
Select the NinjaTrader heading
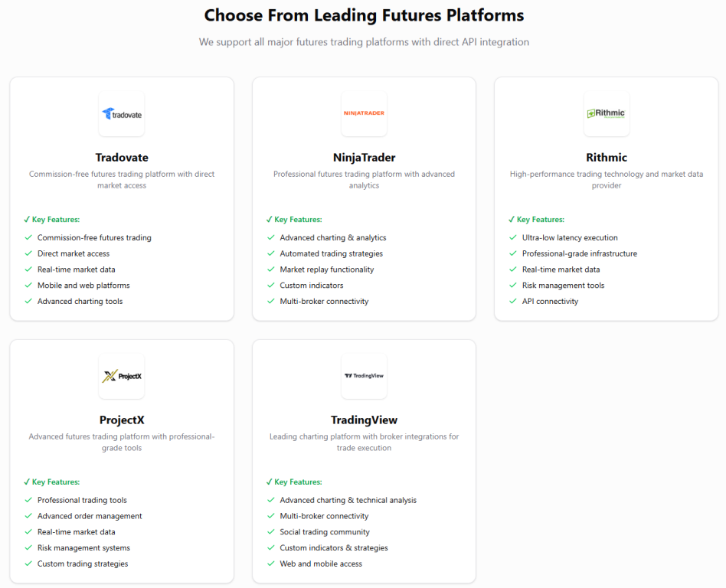[364, 158]
